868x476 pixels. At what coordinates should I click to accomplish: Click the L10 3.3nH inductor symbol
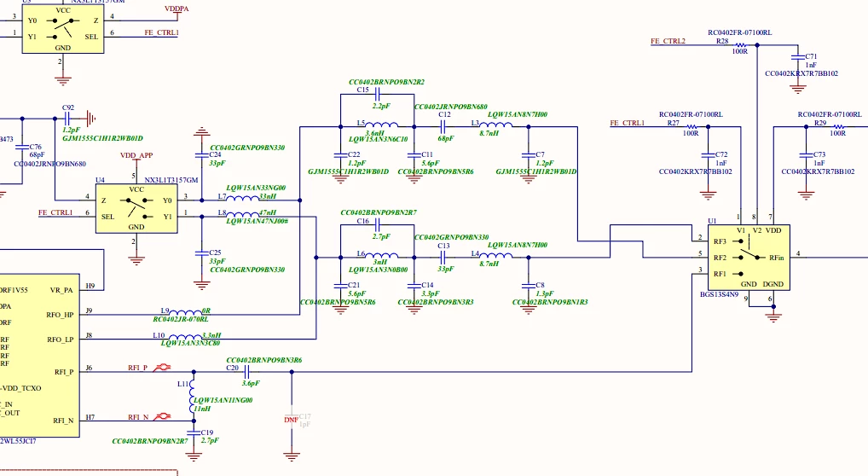pyautogui.click(x=185, y=337)
